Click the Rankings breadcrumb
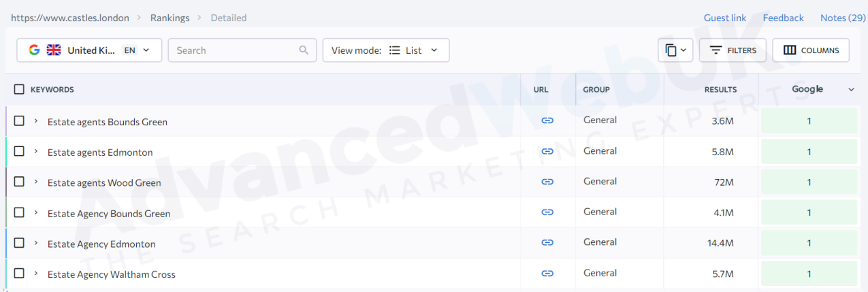The height and width of the screenshot is (292, 868). tap(170, 18)
